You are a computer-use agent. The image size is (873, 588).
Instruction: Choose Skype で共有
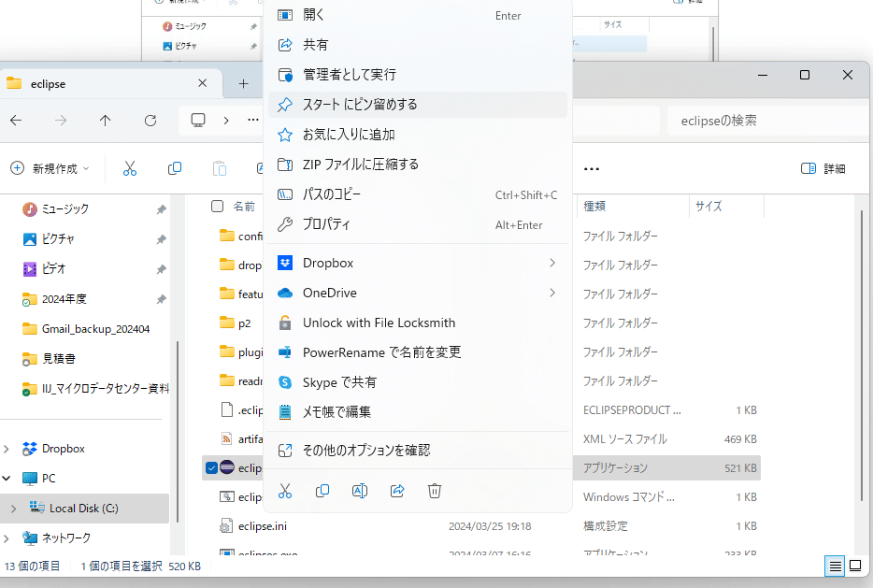click(x=418, y=382)
